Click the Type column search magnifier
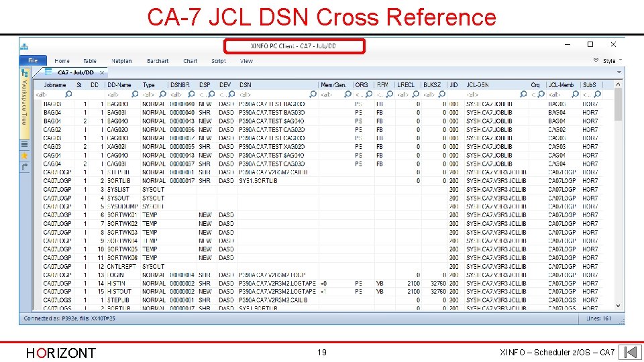The width and height of the screenshot is (644, 362). (x=162, y=95)
